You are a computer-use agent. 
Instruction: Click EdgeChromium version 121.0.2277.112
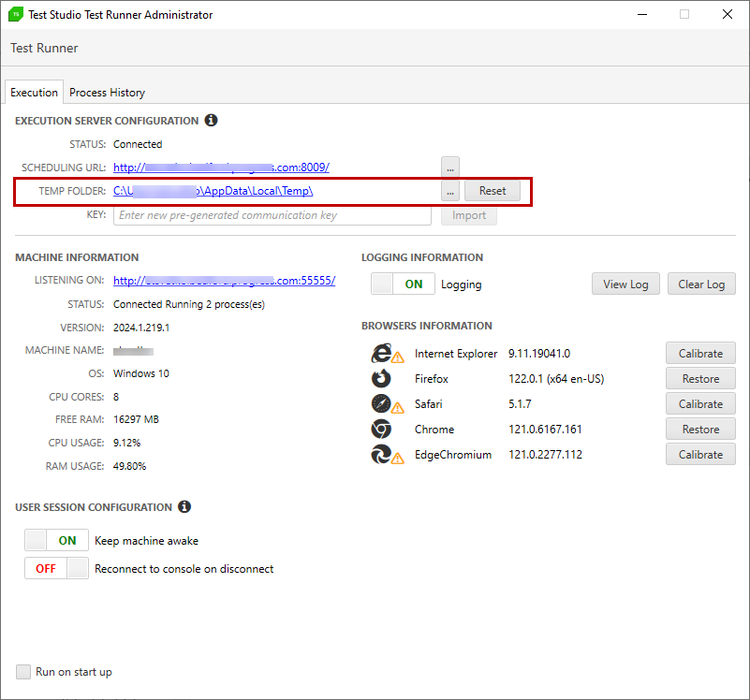point(545,454)
